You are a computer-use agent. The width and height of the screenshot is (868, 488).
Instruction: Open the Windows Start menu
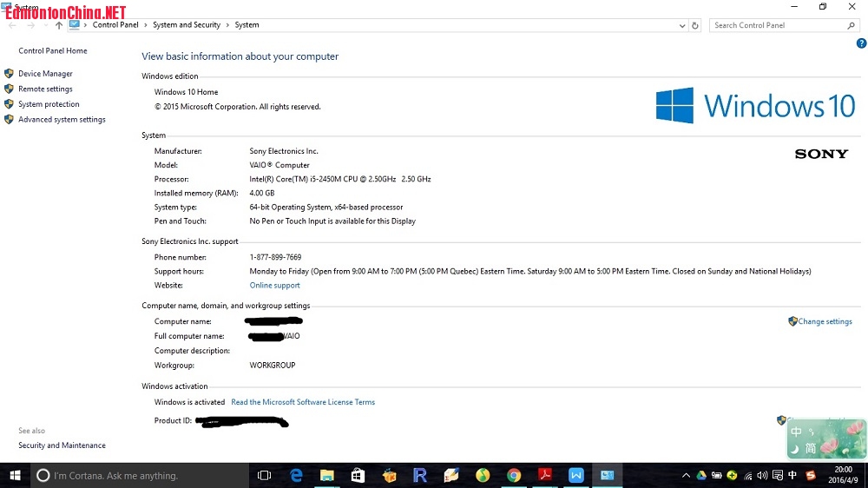[x=15, y=475]
